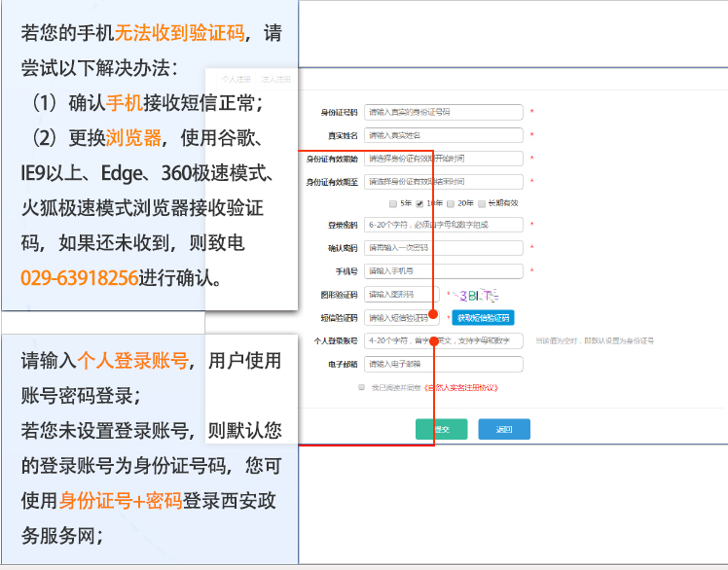
Task: Focus the 身份证号码 input field
Action: click(443, 113)
